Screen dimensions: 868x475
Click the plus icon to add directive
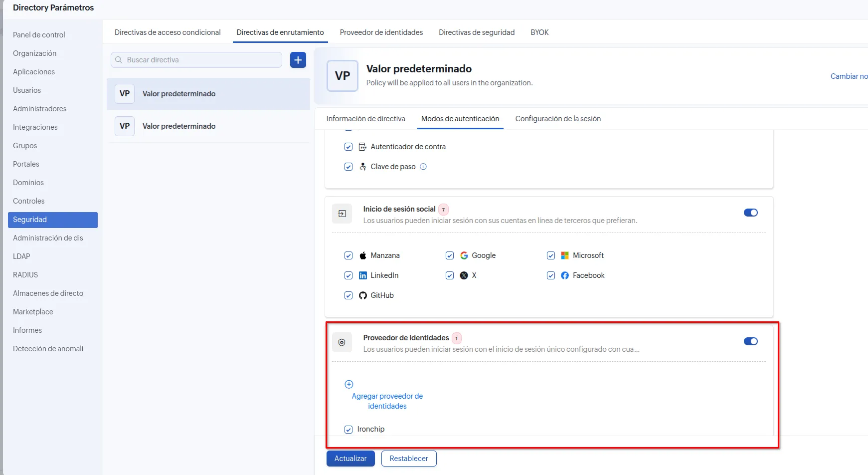click(298, 60)
